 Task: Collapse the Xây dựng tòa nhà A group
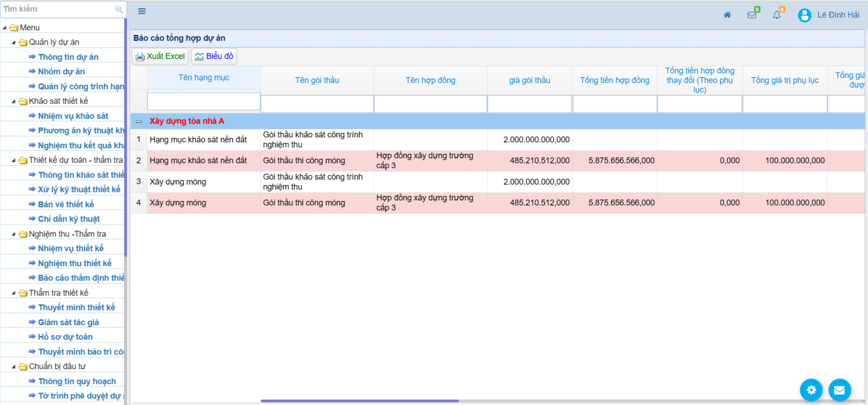click(139, 122)
